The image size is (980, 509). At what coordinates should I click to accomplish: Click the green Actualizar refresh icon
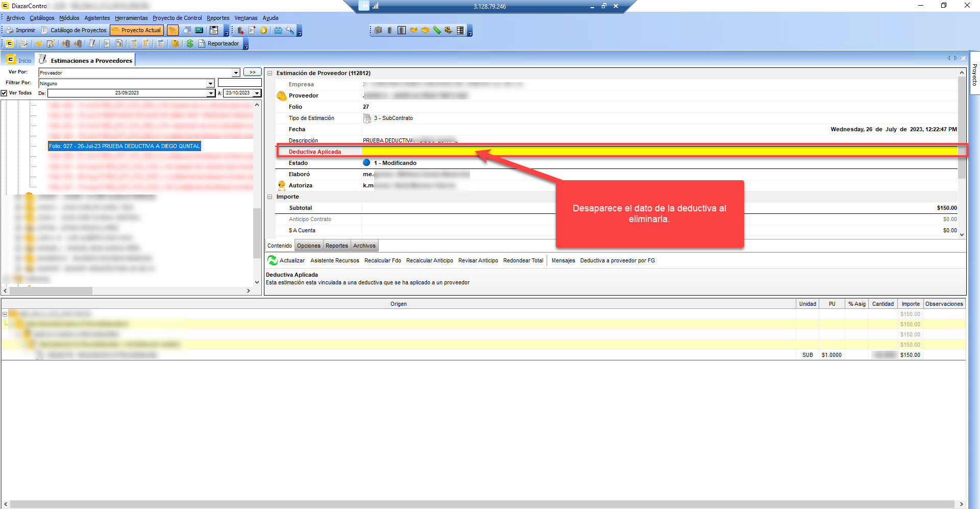point(273,261)
